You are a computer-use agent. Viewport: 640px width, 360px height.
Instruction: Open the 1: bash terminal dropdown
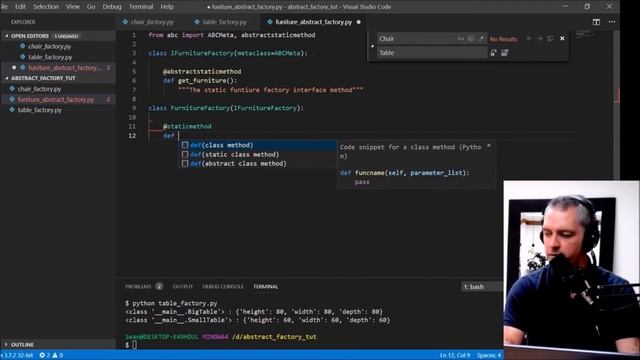(x=482, y=287)
